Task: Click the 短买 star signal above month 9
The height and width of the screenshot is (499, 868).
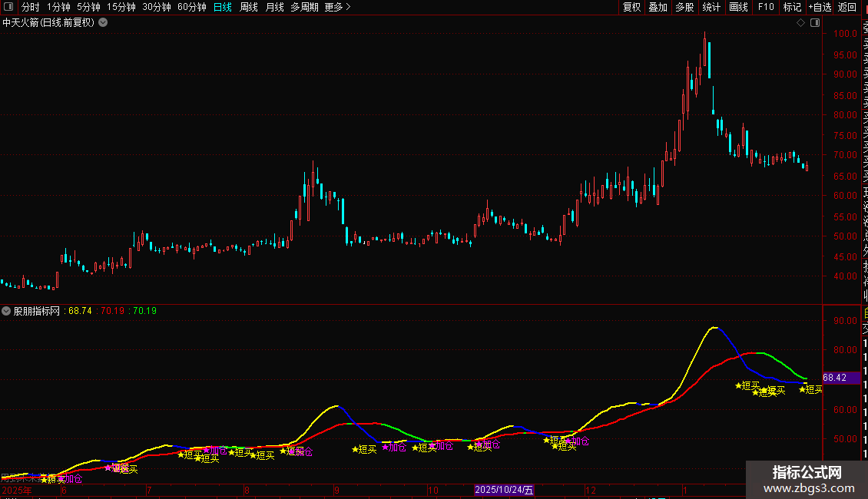Action: click(x=364, y=449)
